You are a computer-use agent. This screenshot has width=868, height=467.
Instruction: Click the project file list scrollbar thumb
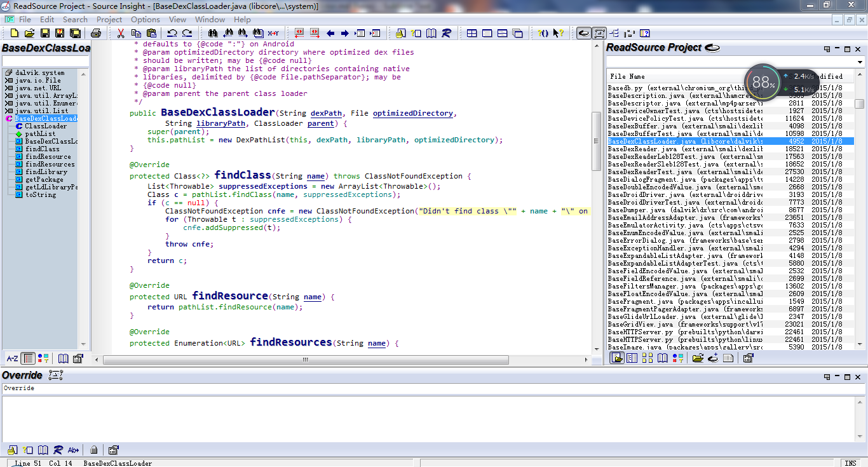coord(860,104)
